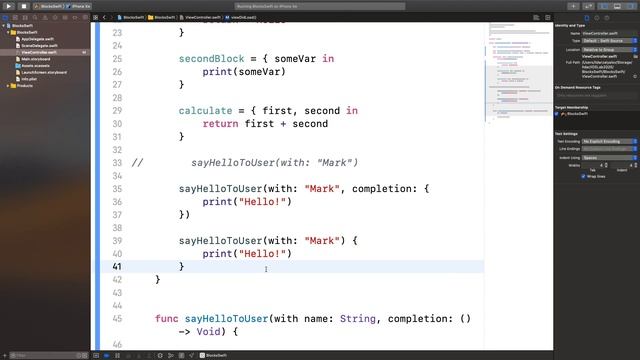Show the Source Control navigator
640x360 pixels.
click(15, 18)
